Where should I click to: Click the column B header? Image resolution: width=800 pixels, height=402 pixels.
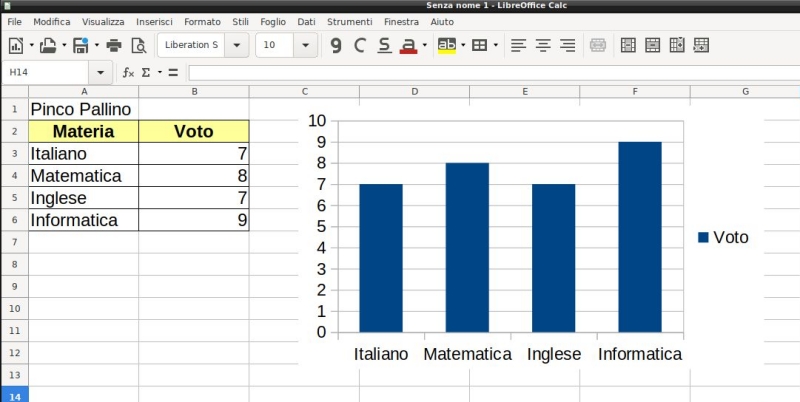click(193, 91)
